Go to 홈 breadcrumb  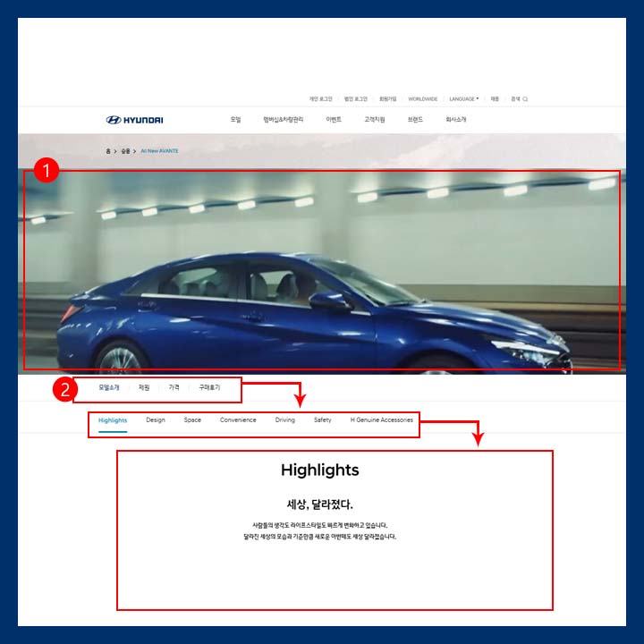(x=108, y=151)
